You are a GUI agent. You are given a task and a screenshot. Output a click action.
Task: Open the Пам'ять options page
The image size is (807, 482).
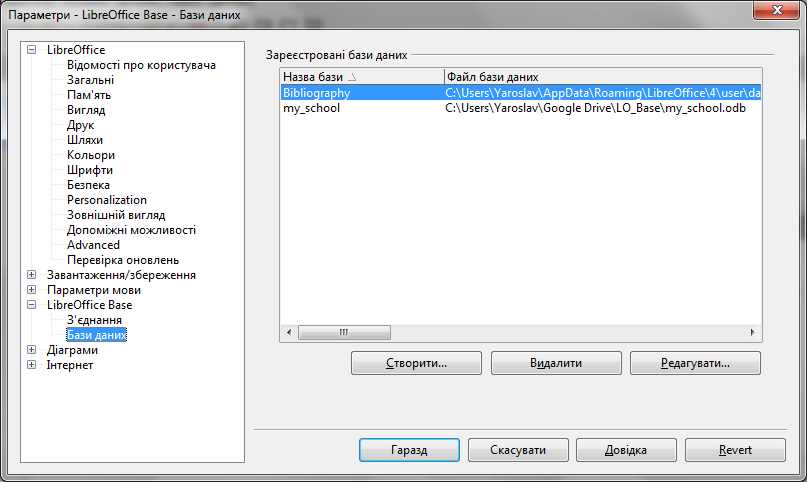point(89,95)
